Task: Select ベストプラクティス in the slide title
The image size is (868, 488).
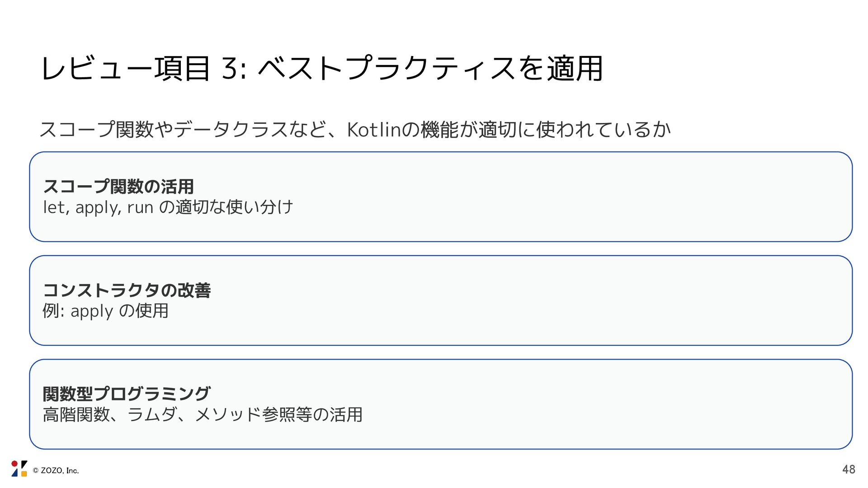Action: (x=387, y=69)
